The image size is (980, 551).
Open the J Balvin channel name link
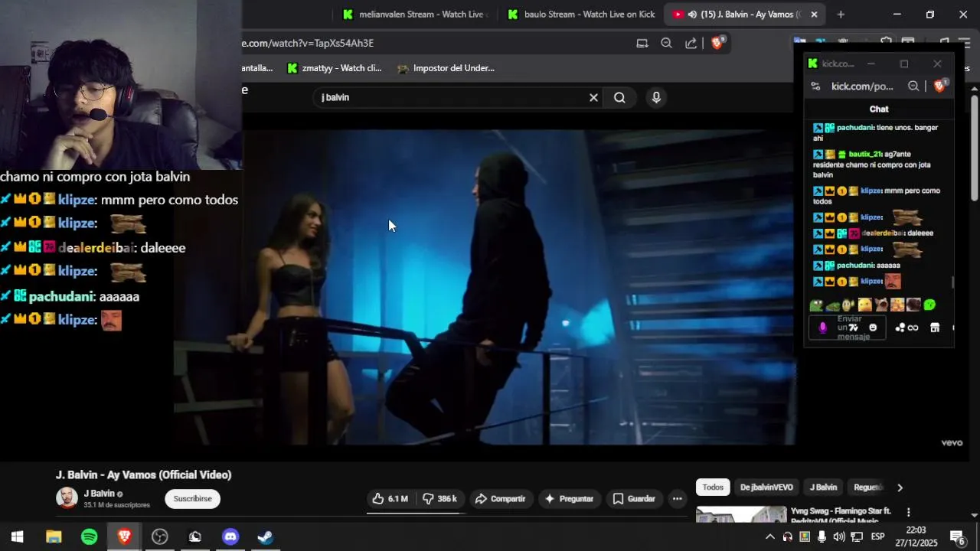[100, 494]
